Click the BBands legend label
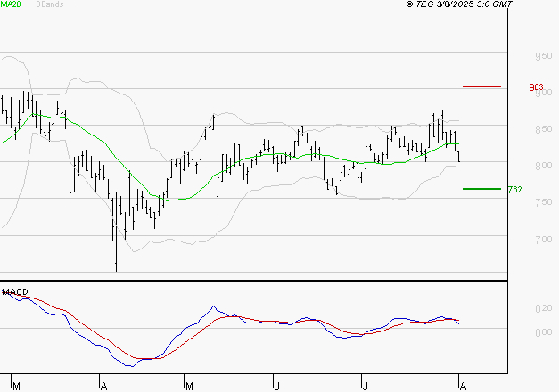Screen dimensions: 559x392 tap(50, 4)
